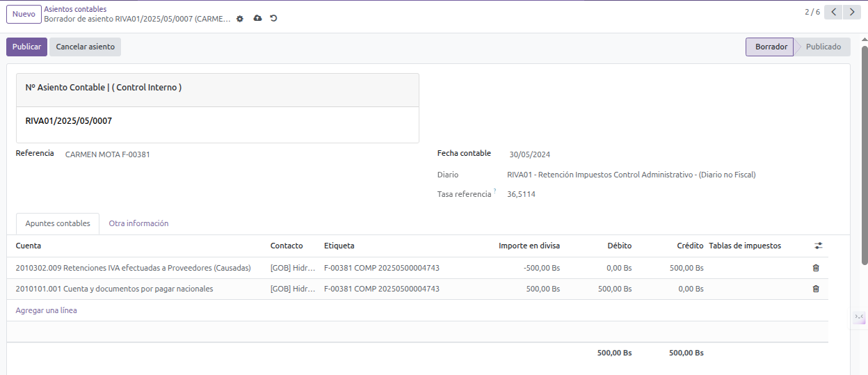Create a new entry with Nuevo
This screenshot has width=868, height=375.
(x=24, y=14)
